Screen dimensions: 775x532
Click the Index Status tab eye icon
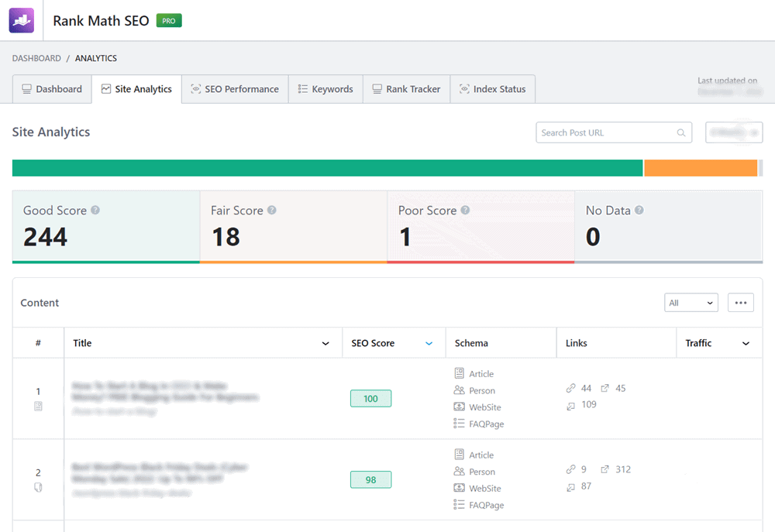(464, 89)
